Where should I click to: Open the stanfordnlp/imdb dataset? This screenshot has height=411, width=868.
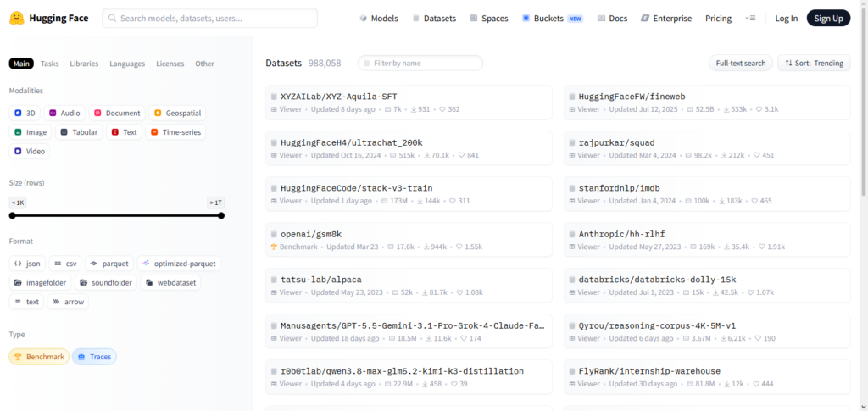707,193
